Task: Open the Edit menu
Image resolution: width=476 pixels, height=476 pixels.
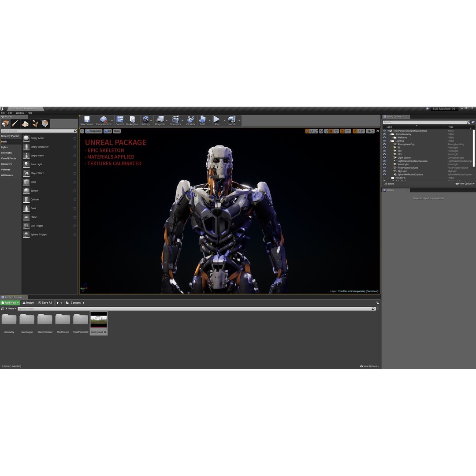Action: (x=10, y=113)
